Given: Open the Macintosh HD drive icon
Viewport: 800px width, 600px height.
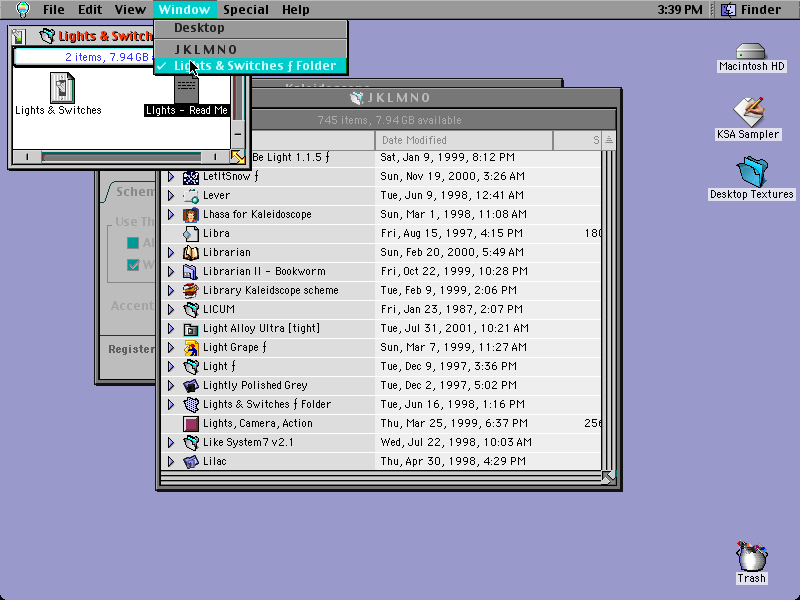Looking at the screenshot, I should point(751,52).
